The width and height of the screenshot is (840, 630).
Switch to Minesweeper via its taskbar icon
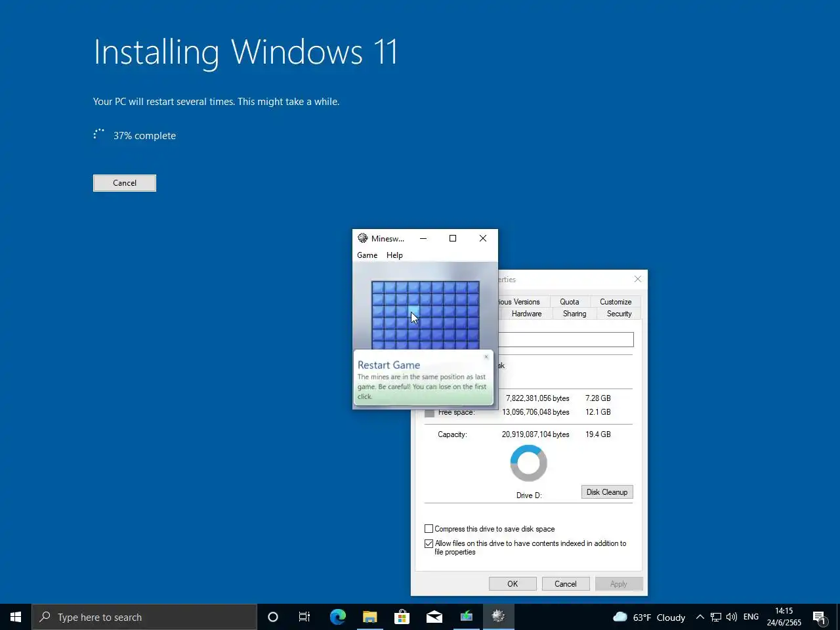(x=498, y=617)
